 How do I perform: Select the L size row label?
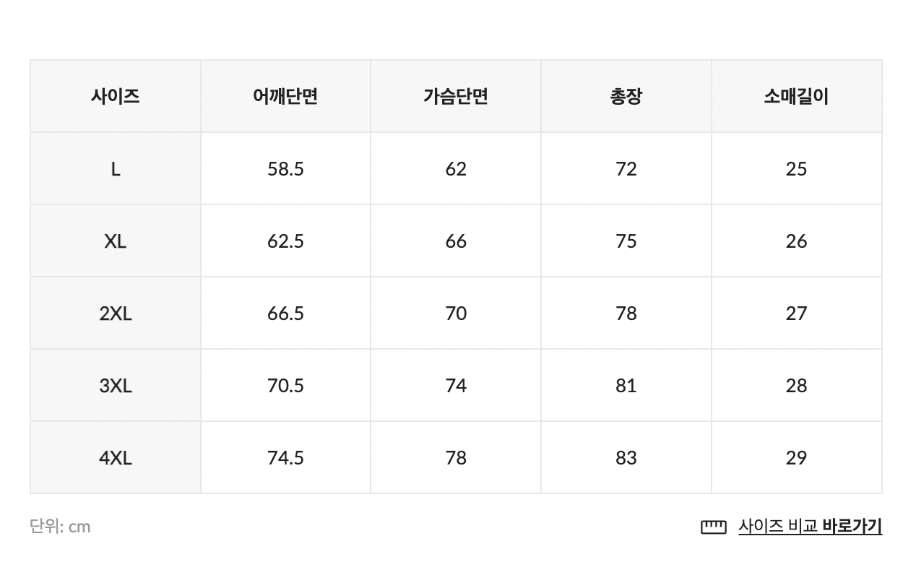pos(116,169)
